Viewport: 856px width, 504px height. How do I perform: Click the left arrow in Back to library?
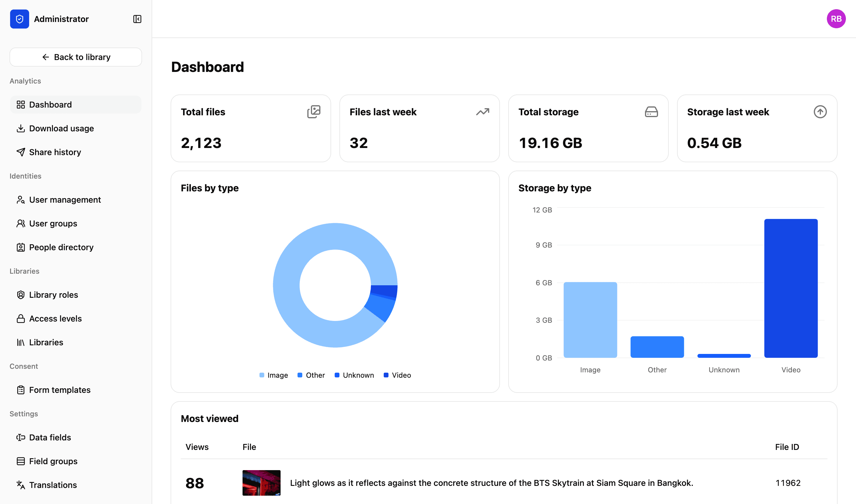[46, 57]
